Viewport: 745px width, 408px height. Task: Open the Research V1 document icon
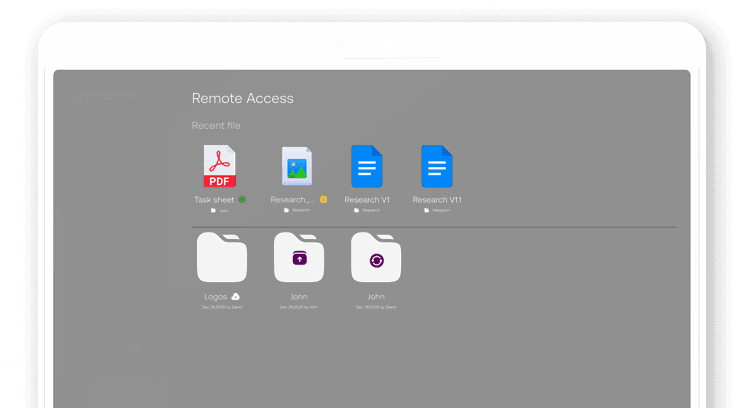(x=367, y=166)
